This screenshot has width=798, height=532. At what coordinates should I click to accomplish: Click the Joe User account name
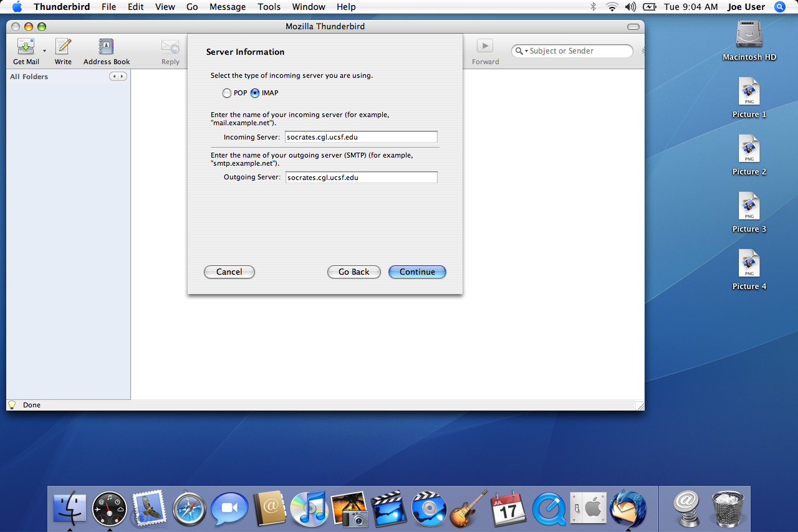coord(746,7)
